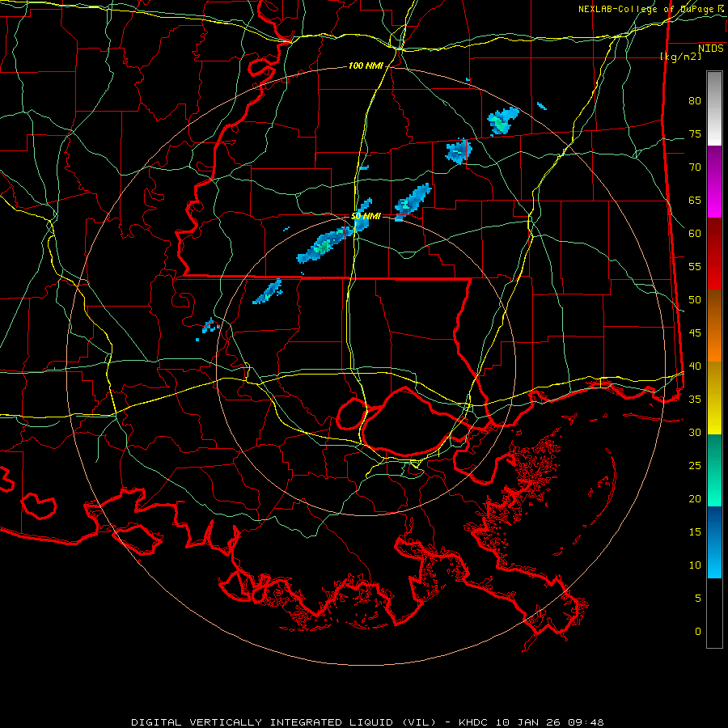Viewport: 728px width, 728px height.
Task: Click the 60 value on the color scale
Action: [x=695, y=234]
